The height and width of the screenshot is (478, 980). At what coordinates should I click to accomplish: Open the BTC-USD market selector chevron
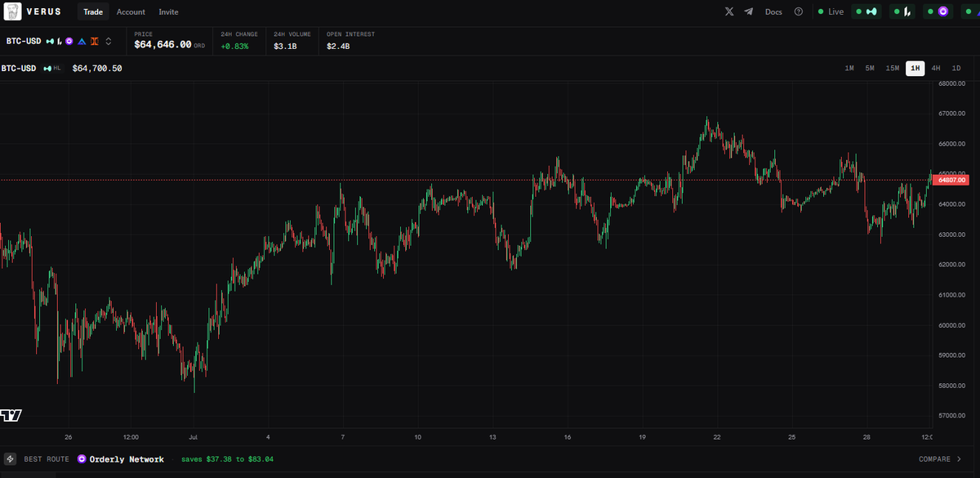pyautogui.click(x=109, y=41)
